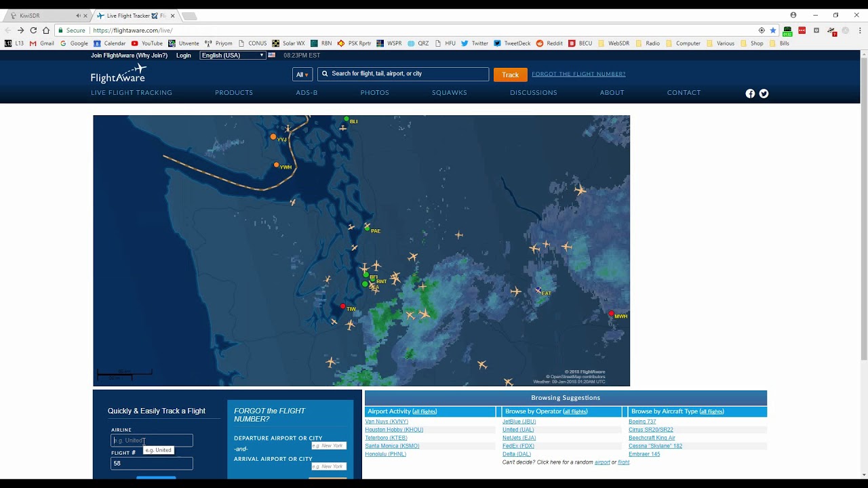The width and height of the screenshot is (868, 488).
Task: Open FedEx (FDX) operator link
Action: 518,446
